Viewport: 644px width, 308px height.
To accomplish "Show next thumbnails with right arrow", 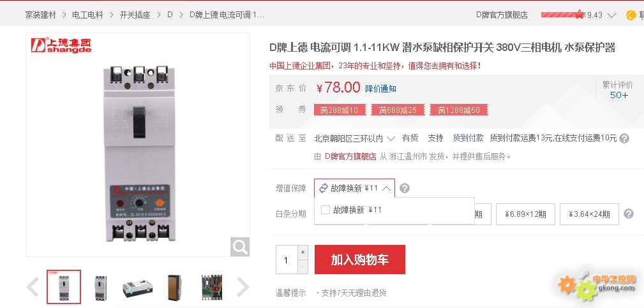I will (x=243, y=287).
